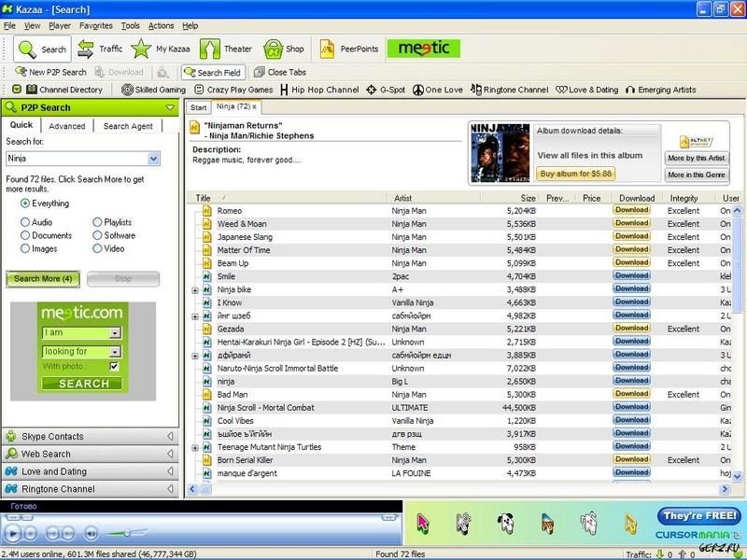Select the Video search filter radio button

click(98, 247)
